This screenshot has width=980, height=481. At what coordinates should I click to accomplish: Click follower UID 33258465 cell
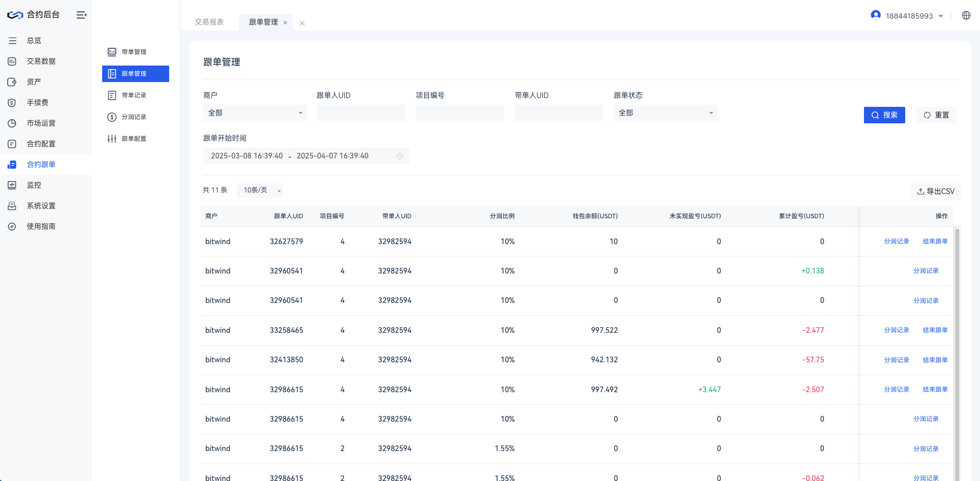(x=286, y=330)
